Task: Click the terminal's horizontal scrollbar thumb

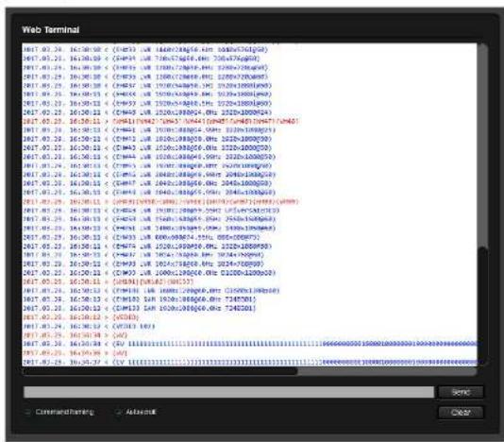Action: (x=160, y=372)
